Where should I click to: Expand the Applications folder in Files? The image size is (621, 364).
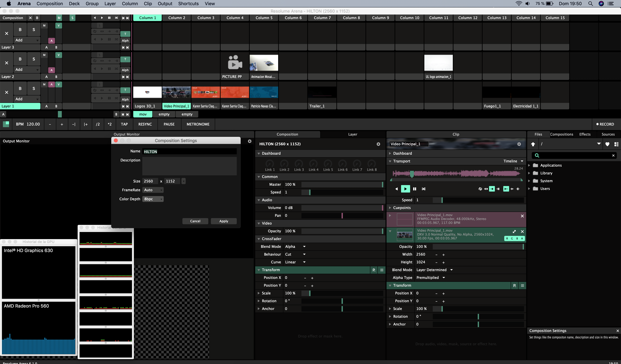tap(529, 165)
